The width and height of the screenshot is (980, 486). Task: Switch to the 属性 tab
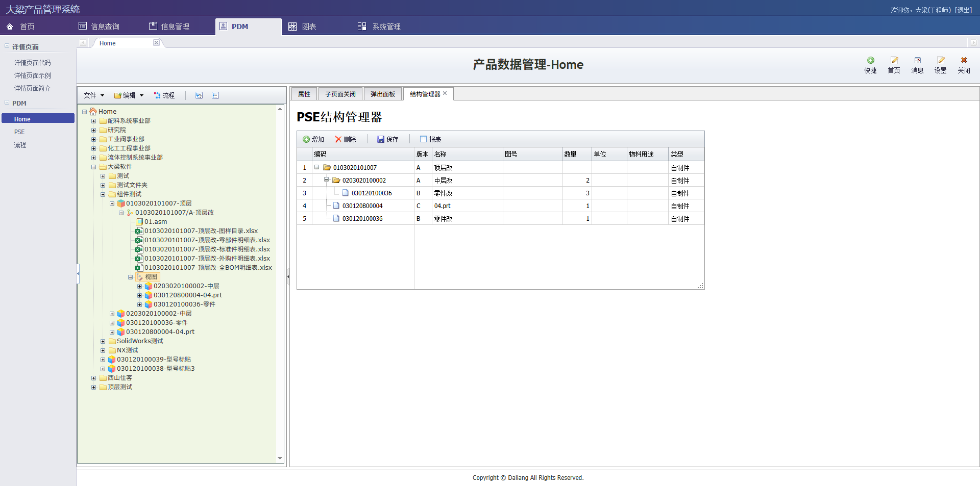point(304,94)
